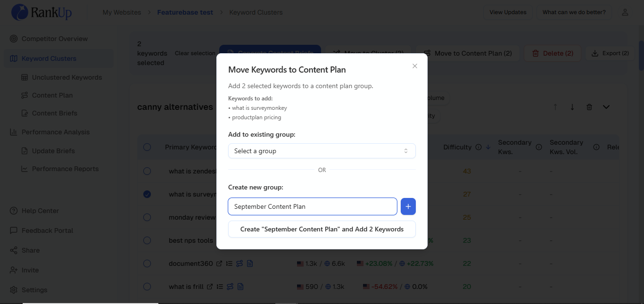The height and width of the screenshot is (304, 644).
Task: Close the Move Keywords dialog
Action: (415, 66)
